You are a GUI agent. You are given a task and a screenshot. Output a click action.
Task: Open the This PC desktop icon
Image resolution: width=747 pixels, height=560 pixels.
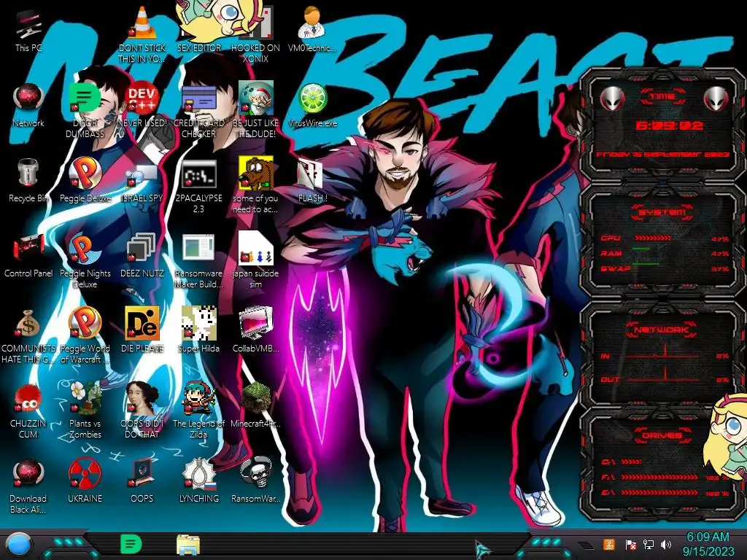pos(28,31)
